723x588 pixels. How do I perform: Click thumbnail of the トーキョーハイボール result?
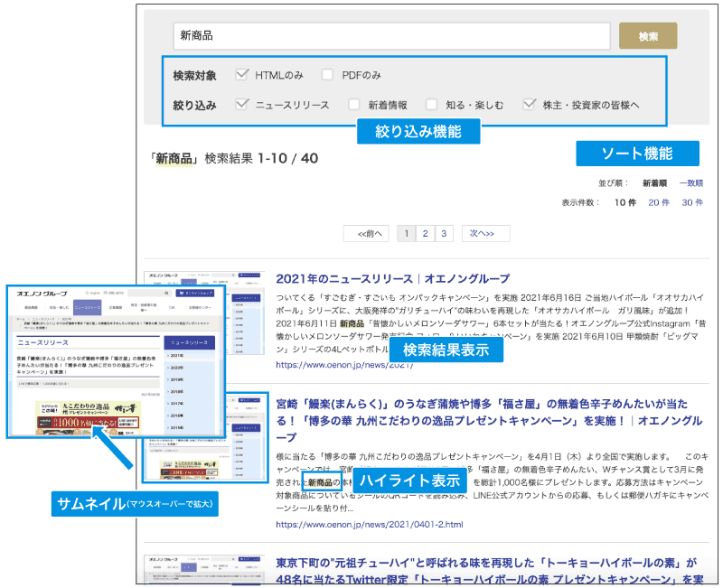pyautogui.click(x=204, y=570)
